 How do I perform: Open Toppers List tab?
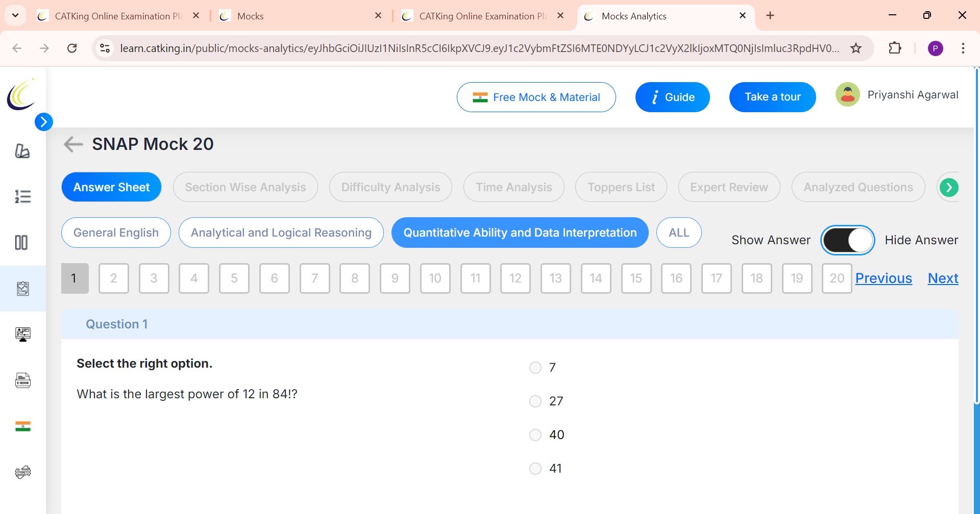click(621, 187)
